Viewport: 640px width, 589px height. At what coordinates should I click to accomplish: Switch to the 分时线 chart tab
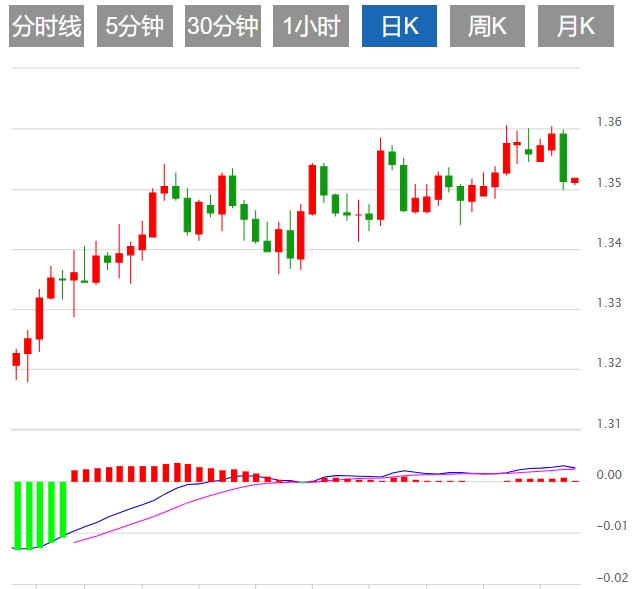point(46,26)
